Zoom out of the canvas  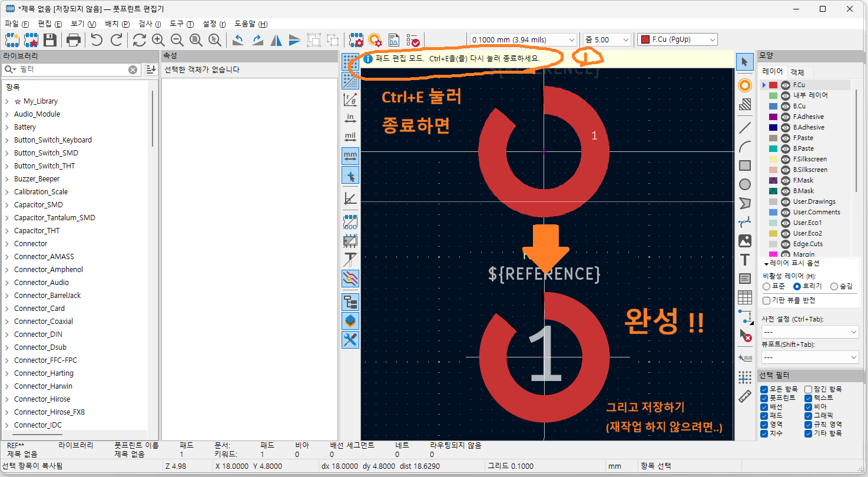point(177,40)
